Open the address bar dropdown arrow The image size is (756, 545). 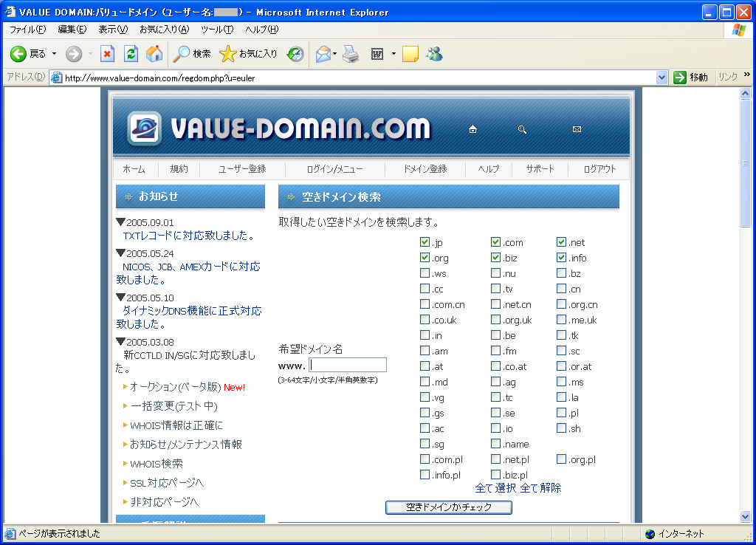pos(662,77)
